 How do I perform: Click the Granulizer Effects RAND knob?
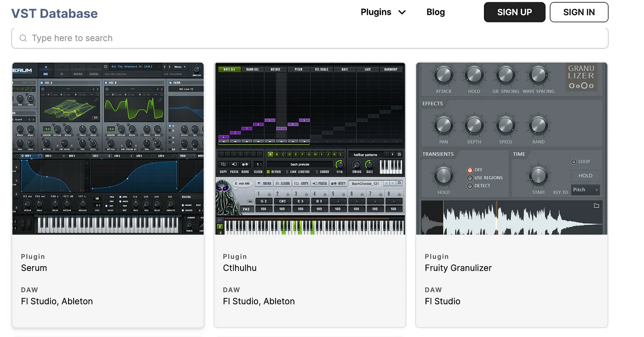coord(538,125)
